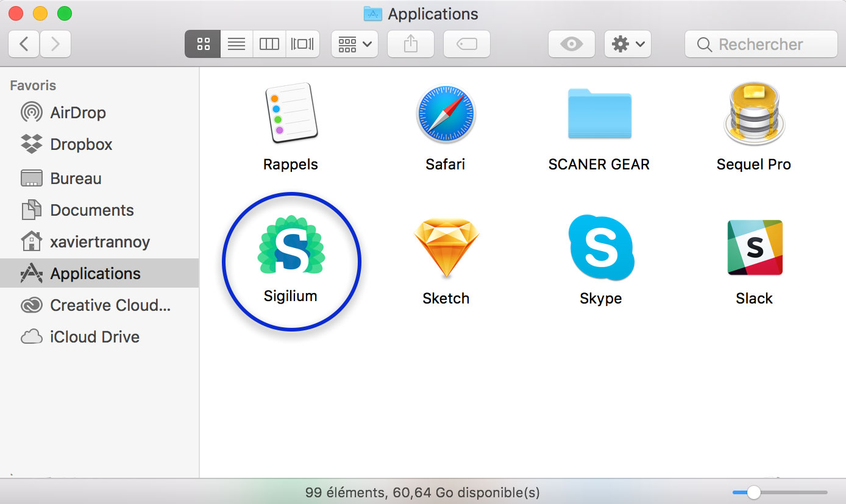Click the Favoris sidebar heading
This screenshot has width=846, height=504.
pyautogui.click(x=33, y=85)
